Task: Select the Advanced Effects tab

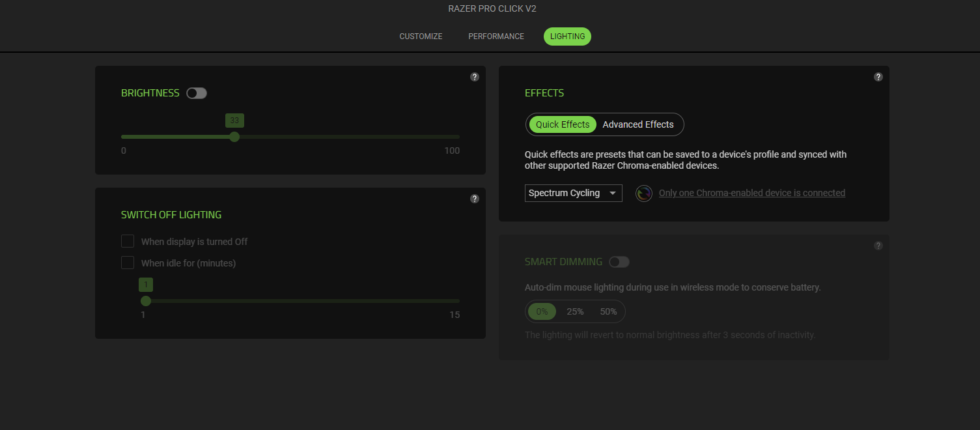Action: 638,124
